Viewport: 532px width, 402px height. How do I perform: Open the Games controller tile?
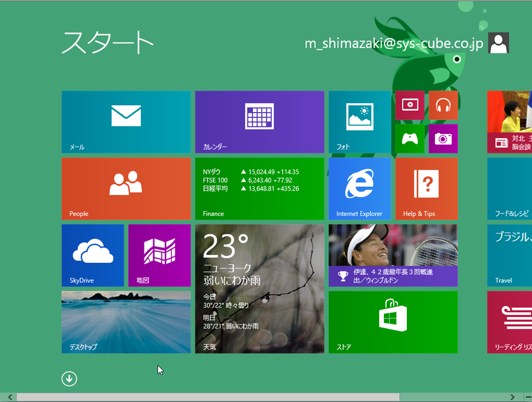410,138
